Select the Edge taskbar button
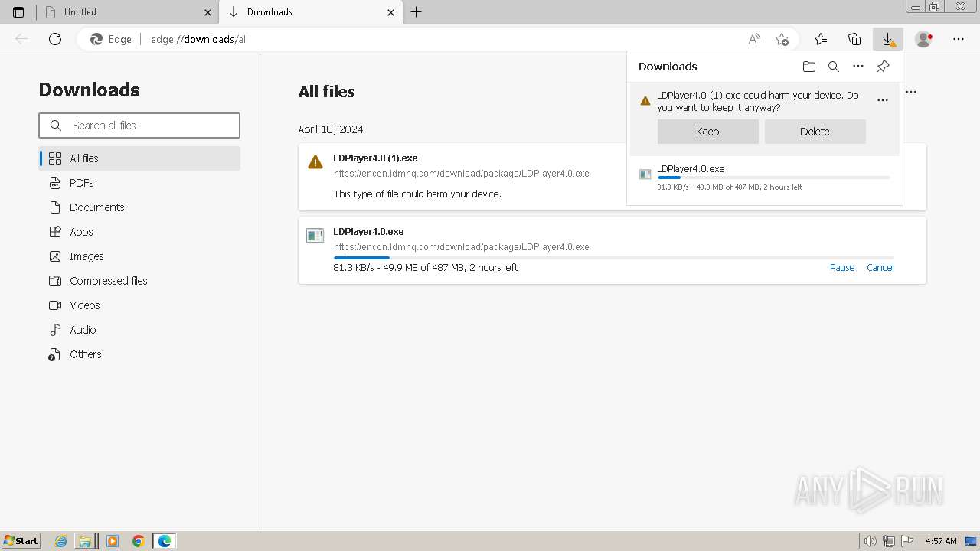Image resolution: width=980 pixels, height=551 pixels. (x=165, y=541)
